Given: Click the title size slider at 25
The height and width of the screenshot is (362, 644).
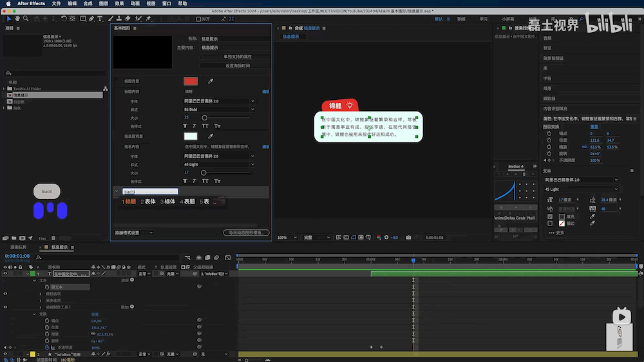Looking at the screenshot, I should click(x=205, y=117).
